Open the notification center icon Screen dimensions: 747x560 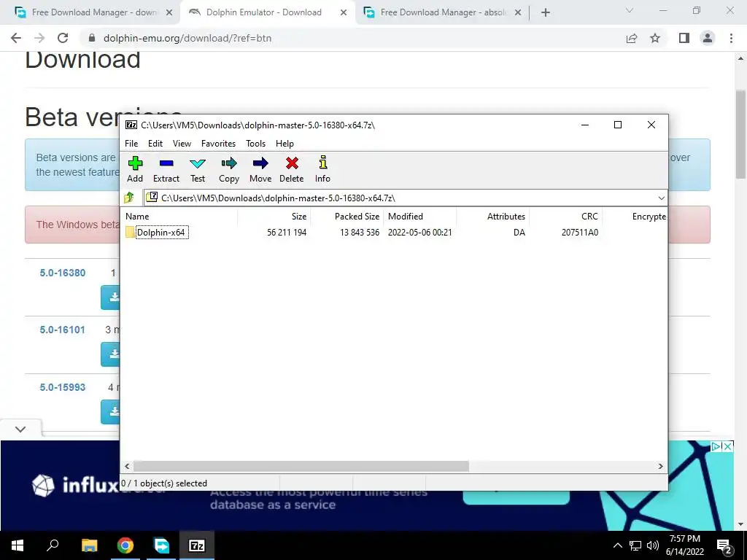(x=724, y=545)
